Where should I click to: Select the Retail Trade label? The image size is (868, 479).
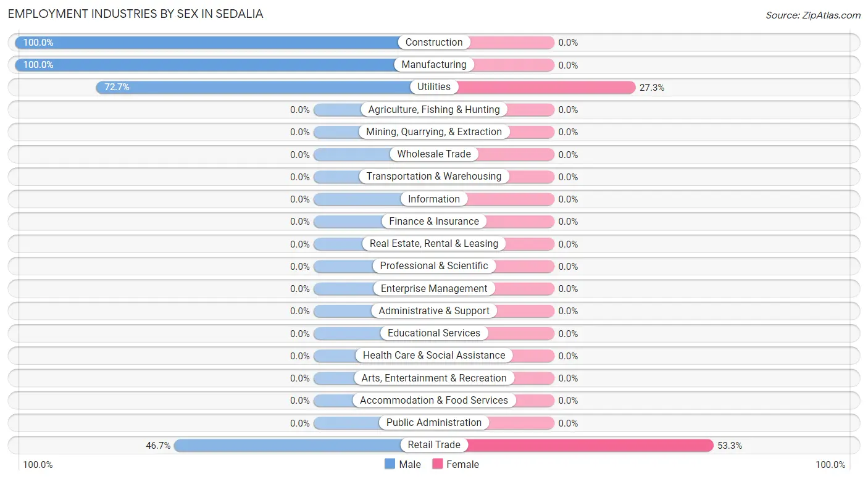pyautogui.click(x=434, y=445)
